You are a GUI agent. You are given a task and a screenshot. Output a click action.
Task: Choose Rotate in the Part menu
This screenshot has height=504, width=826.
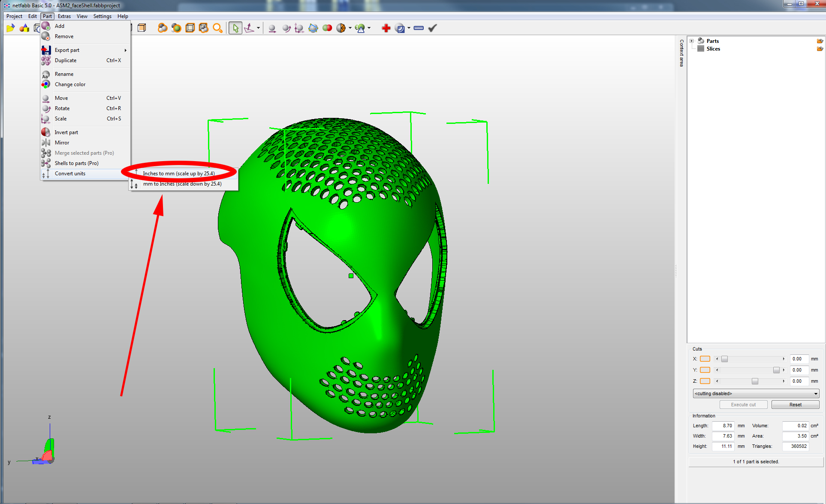(85, 108)
